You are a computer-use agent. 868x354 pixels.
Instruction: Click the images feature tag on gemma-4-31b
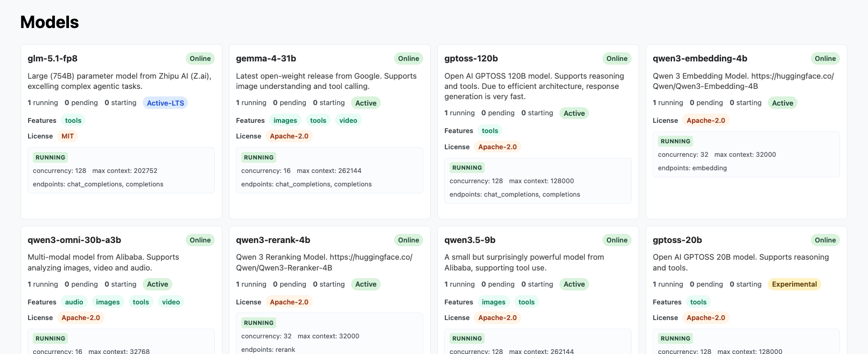pyautogui.click(x=285, y=120)
